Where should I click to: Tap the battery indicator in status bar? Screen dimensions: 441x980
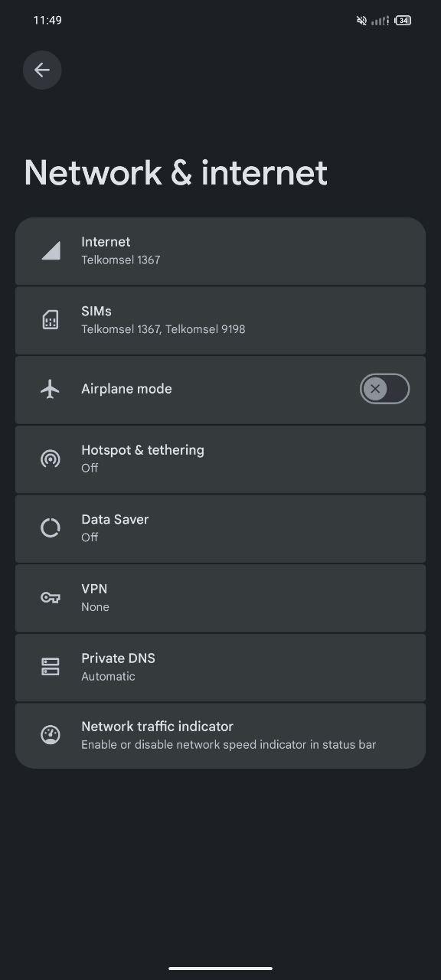click(403, 21)
